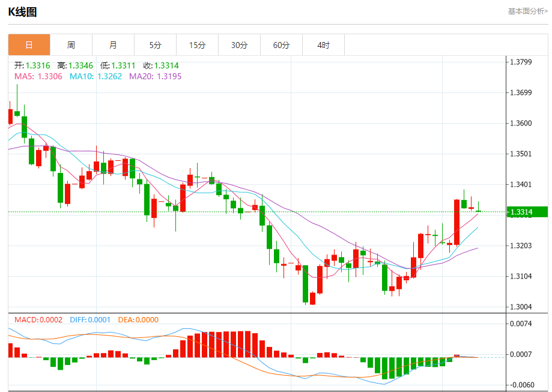552x392 pixels.
Task: Click the 1.3104 price axis label
Action: click(521, 276)
